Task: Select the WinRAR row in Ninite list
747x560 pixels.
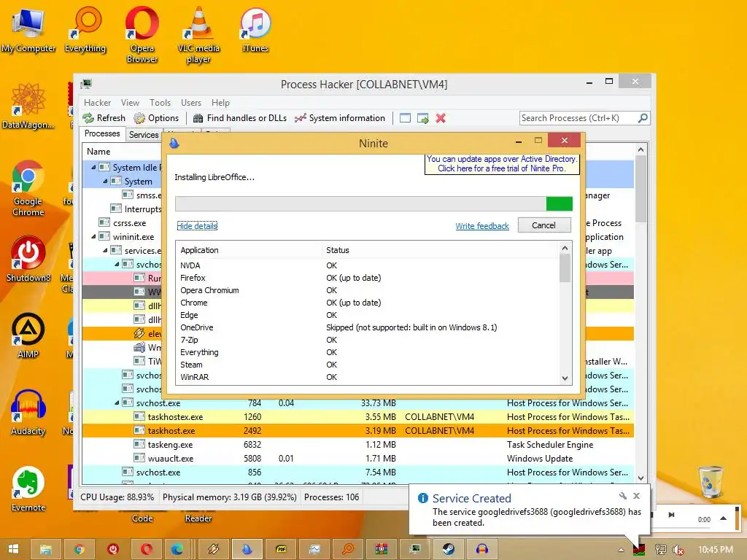Action: (368, 377)
